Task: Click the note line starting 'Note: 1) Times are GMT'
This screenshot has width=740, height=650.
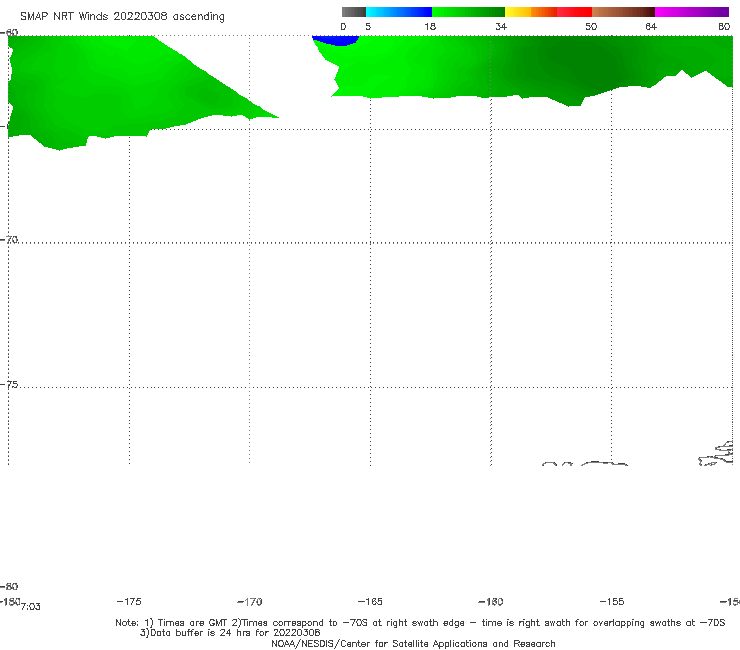Action: (420, 623)
